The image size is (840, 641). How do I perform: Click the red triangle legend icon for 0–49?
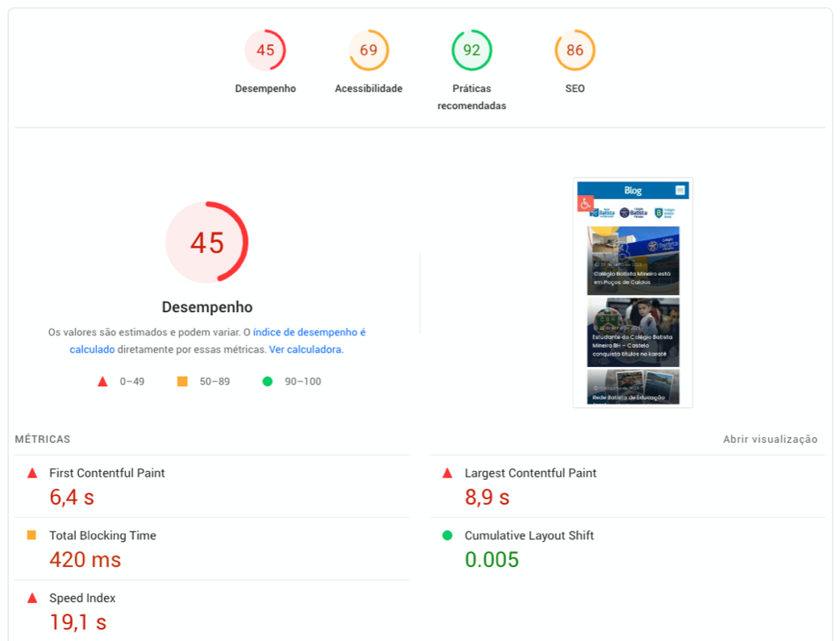click(102, 381)
